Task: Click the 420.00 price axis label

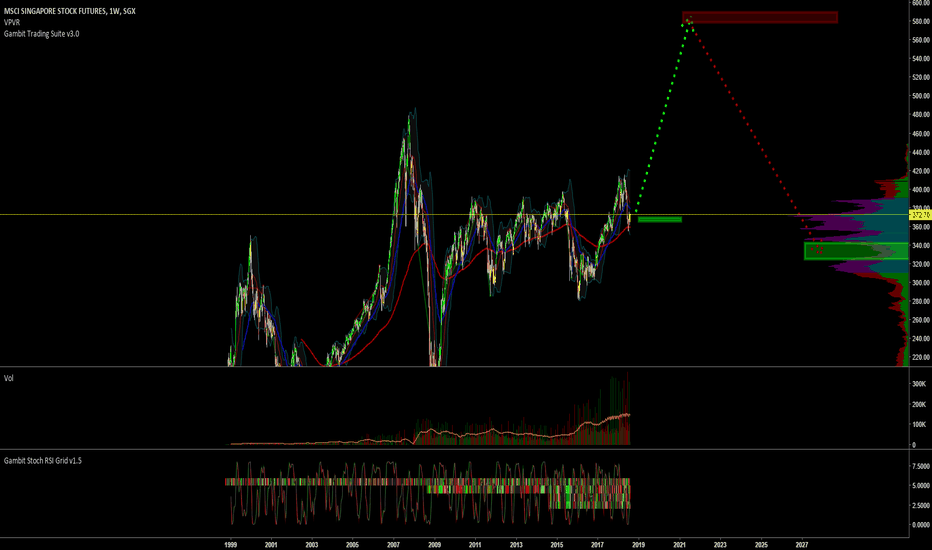Action: click(x=921, y=171)
